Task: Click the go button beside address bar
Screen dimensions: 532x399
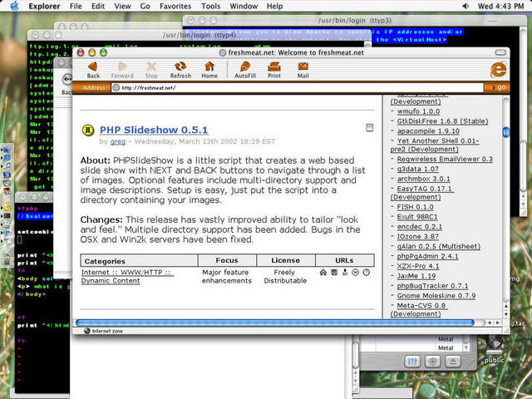Action: click(x=499, y=87)
